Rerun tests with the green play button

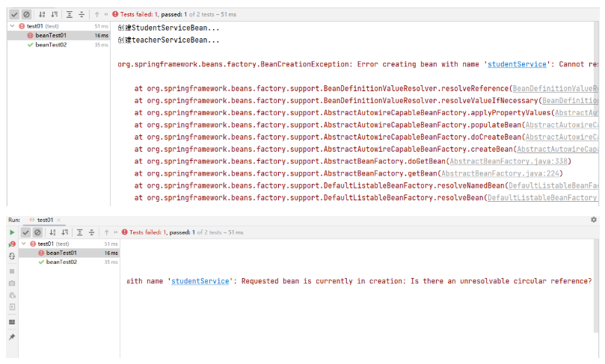(x=12, y=232)
